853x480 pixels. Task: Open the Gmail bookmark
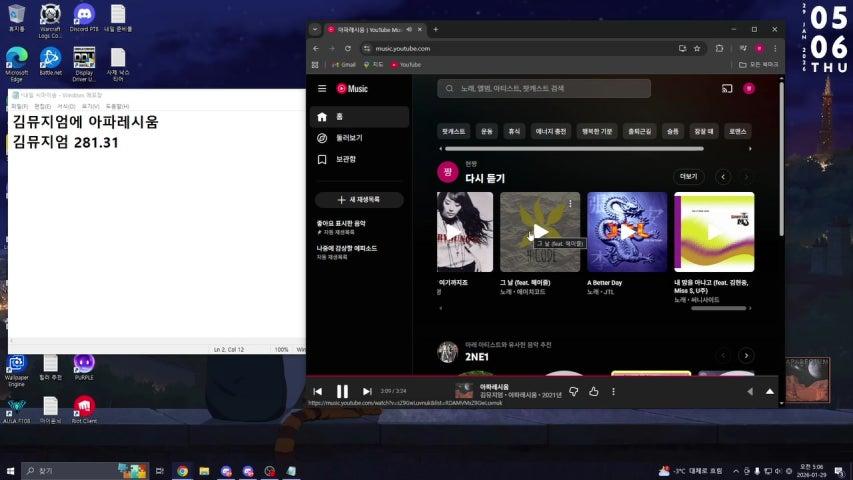click(344, 65)
